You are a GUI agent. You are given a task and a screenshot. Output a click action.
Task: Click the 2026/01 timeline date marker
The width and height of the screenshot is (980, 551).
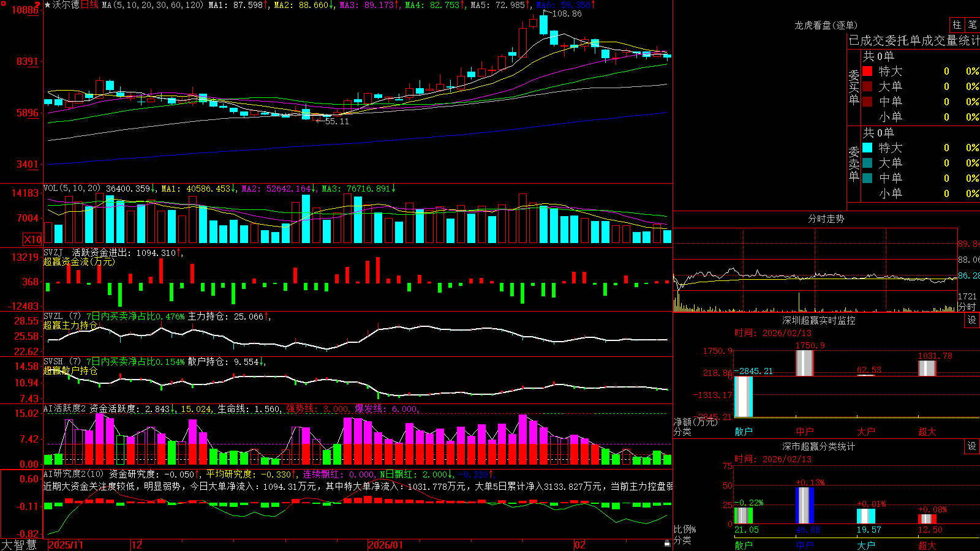click(385, 545)
